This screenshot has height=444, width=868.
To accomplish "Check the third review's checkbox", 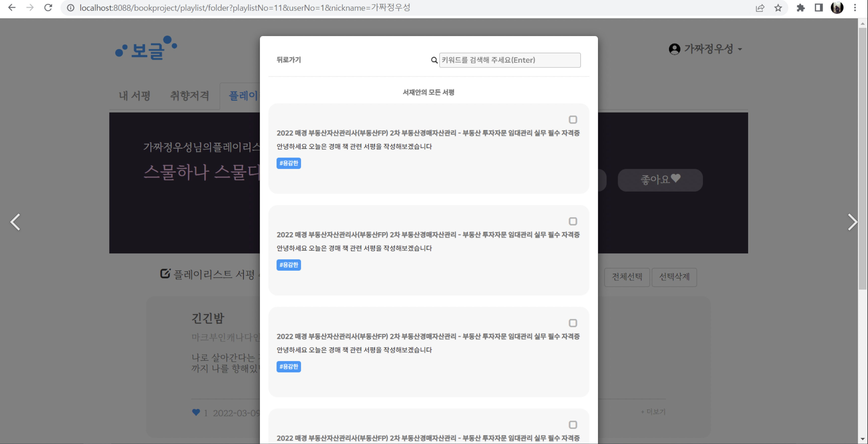I will 573,323.
